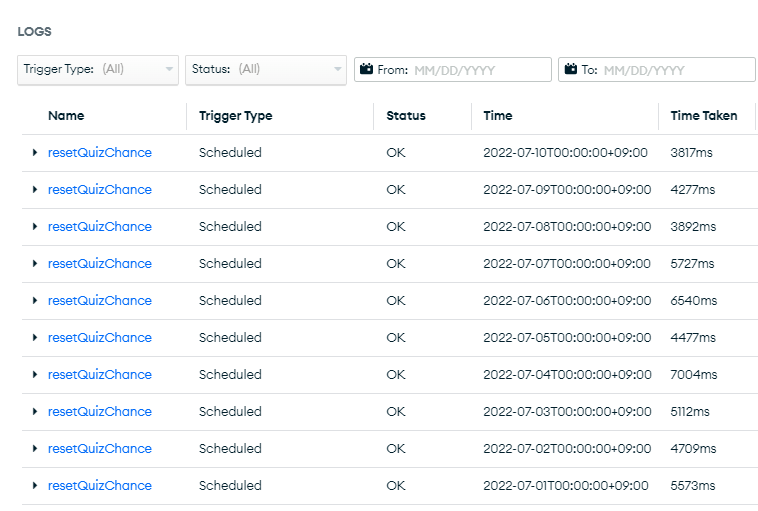Click Scheduled in the 2022-07-09 row
This screenshot has width=758, height=511.
[230, 190]
